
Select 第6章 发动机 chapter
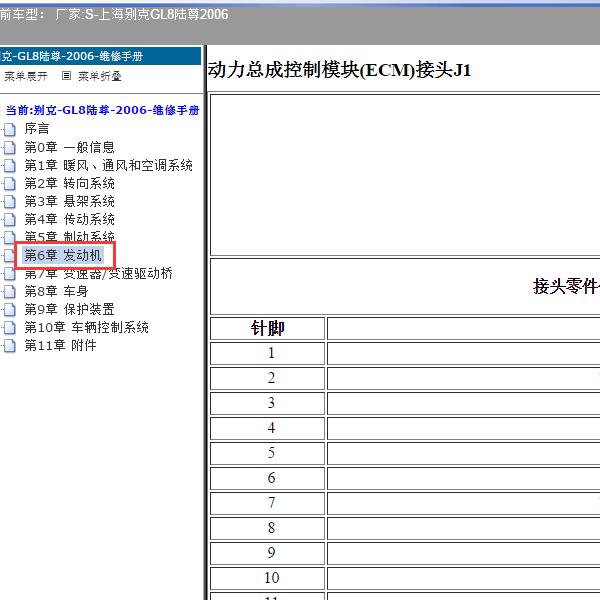pos(63,255)
